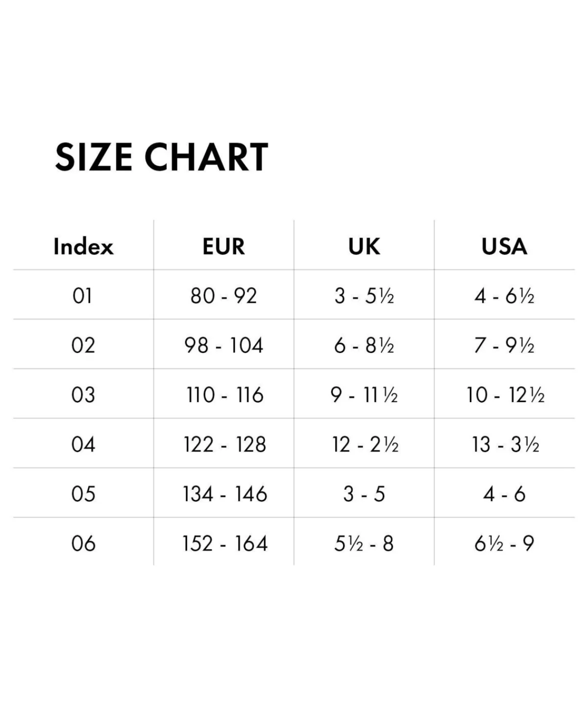Click USA size 4 - 6½ for index 01
The width and height of the screenshot is (588, 706).
click(504, 296)
